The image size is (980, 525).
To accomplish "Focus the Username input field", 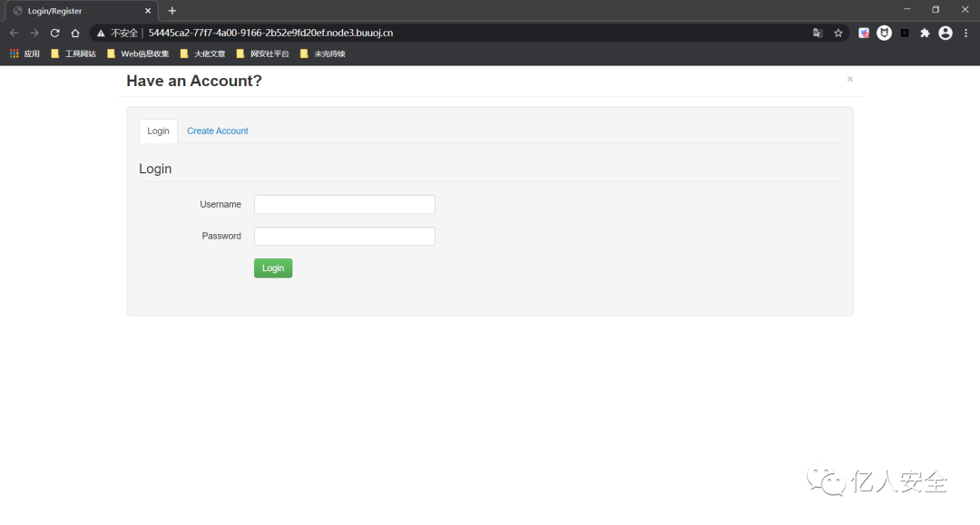I will pyautogui.click(x=345, y=204).
